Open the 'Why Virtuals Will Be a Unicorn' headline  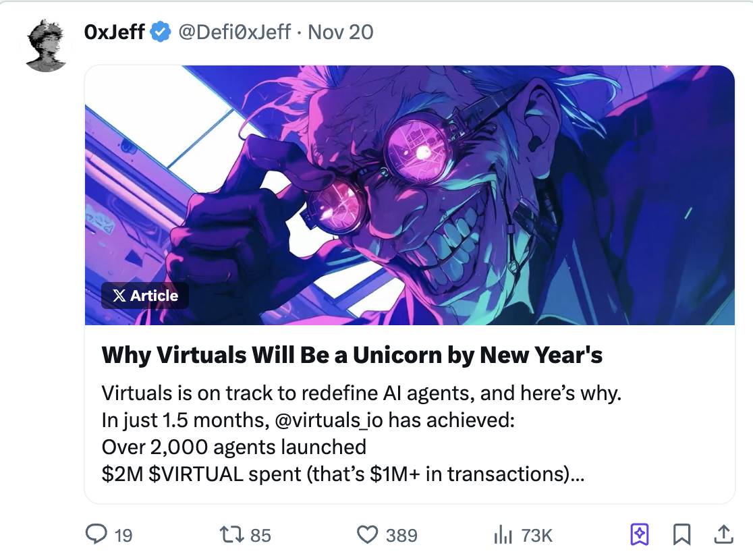click(x=352, y=355)
